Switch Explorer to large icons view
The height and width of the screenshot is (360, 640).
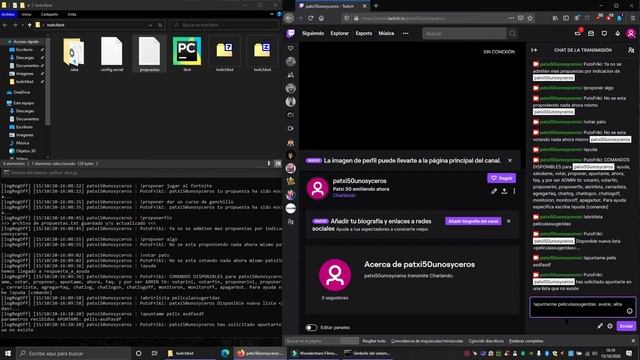coord(278,164)
